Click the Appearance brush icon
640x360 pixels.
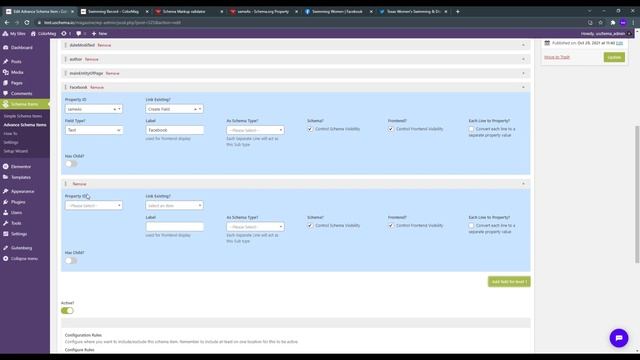(6, 191)
